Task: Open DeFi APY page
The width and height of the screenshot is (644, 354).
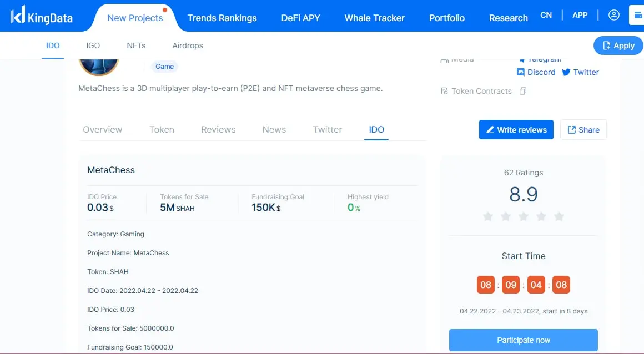Action: click(301, 18)
